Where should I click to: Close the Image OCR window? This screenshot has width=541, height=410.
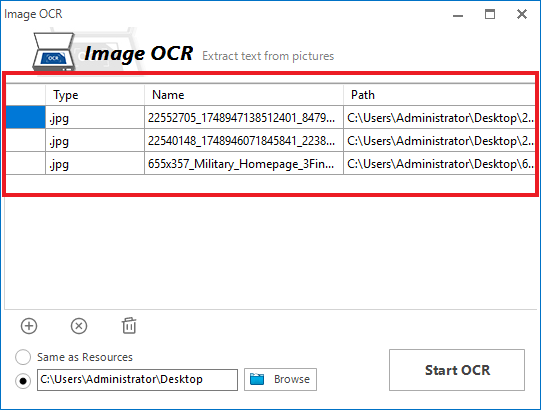pos(522,14)
